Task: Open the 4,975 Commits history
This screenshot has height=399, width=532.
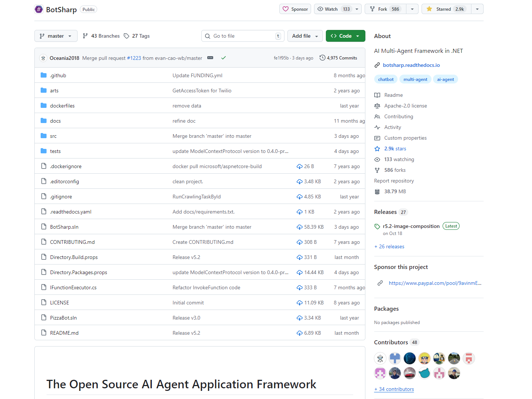Action: click(x=338, y=58)
